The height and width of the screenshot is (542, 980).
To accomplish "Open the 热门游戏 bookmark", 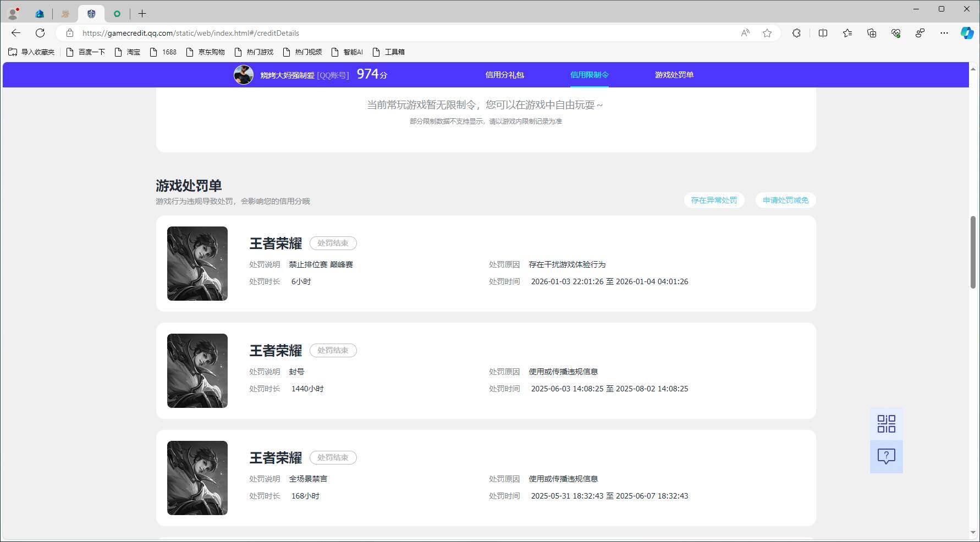I will click(x=254, y=52).
